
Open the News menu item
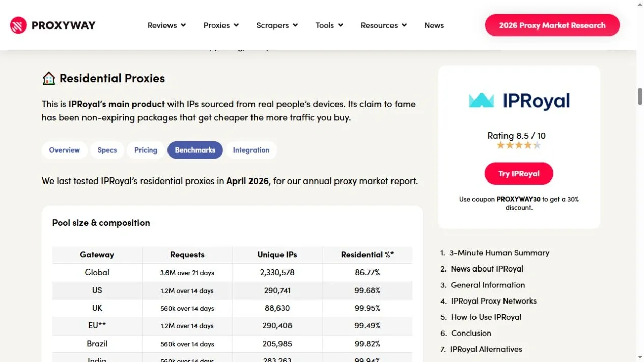434,25
